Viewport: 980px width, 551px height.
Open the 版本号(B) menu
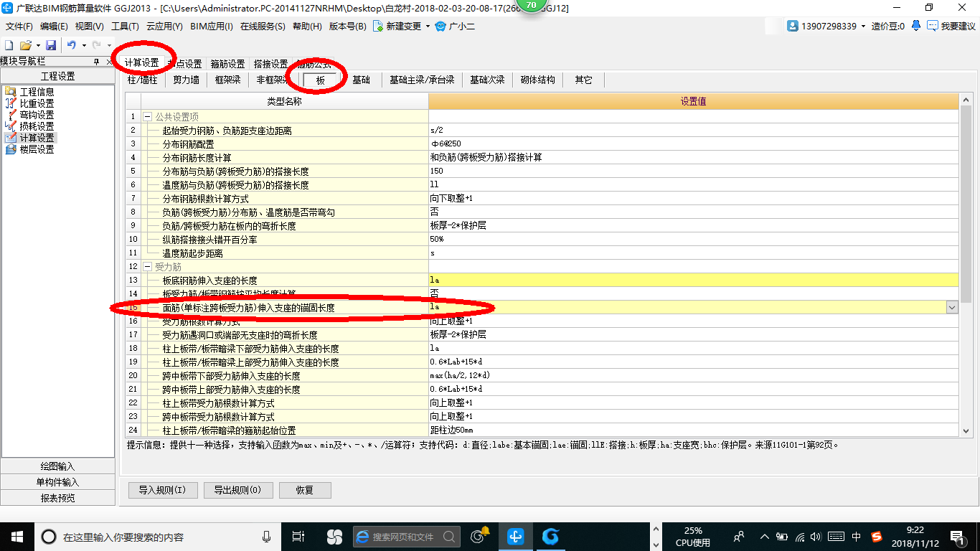point(348,26)
